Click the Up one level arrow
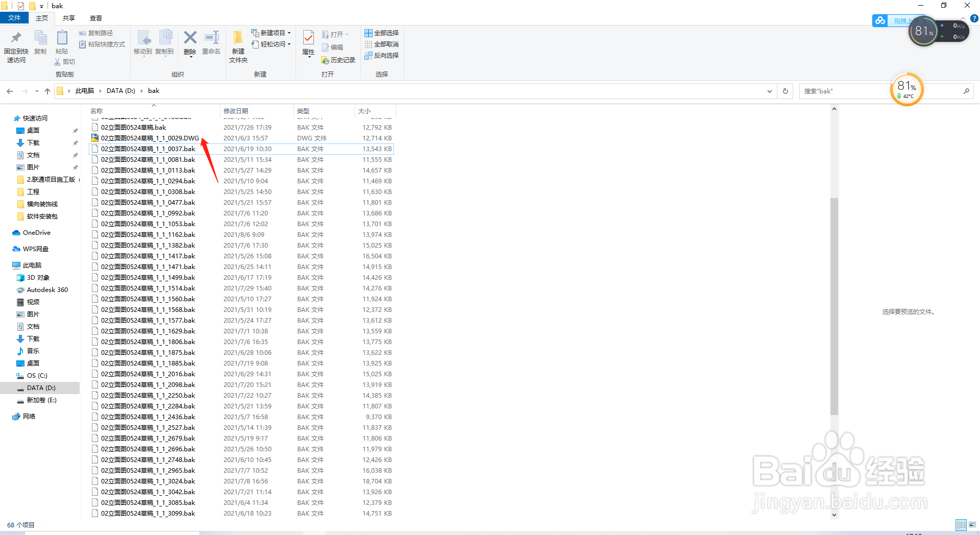 point(47,91)
